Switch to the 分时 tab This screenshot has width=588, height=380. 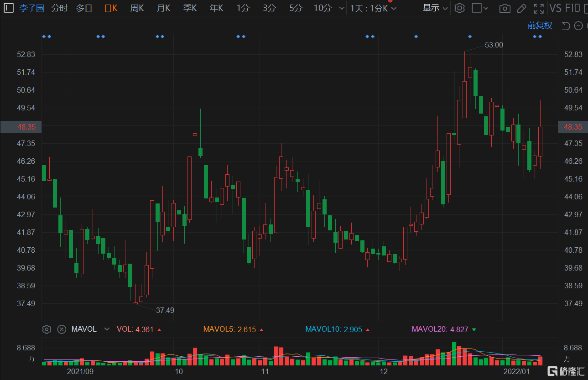click(x=59, y=8)
